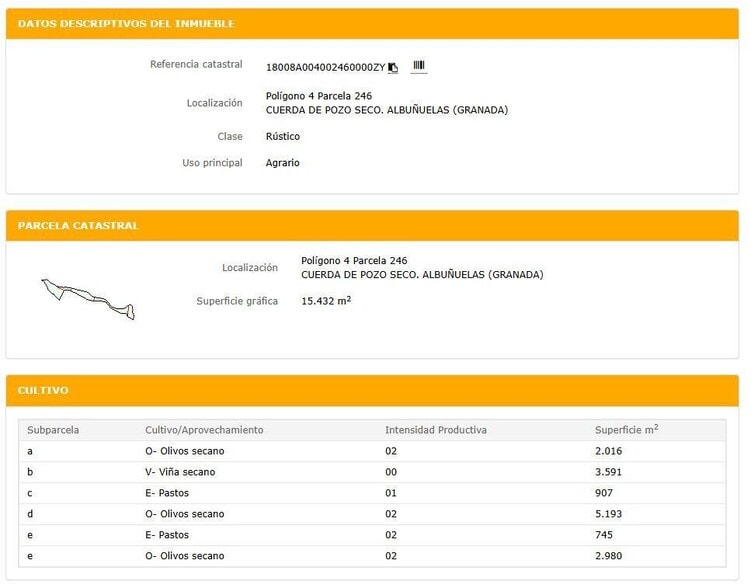This screenshot has width=751, height=588.
Task: Select the Agrario main use value
Action: pyautogui.click(x=283, y=163)
